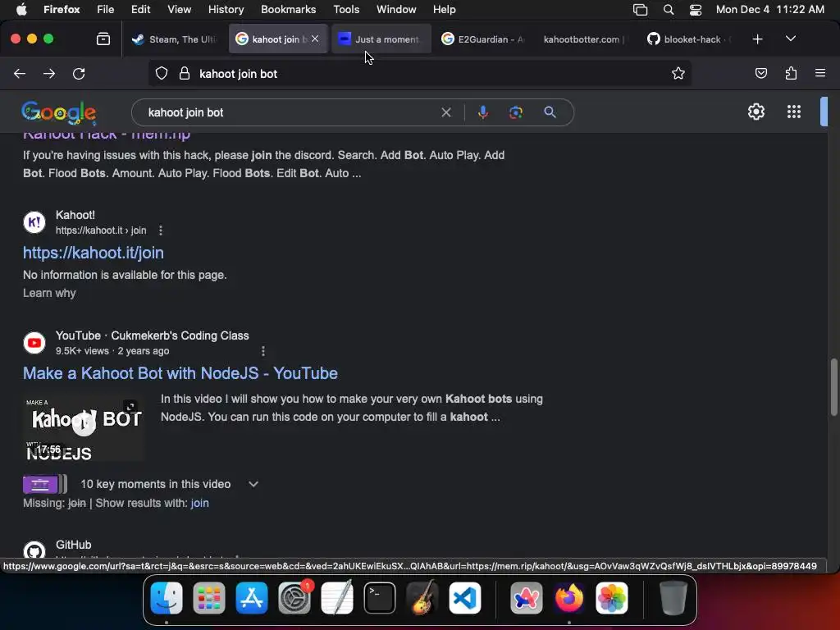Open the Apple menu

point(21,10)
